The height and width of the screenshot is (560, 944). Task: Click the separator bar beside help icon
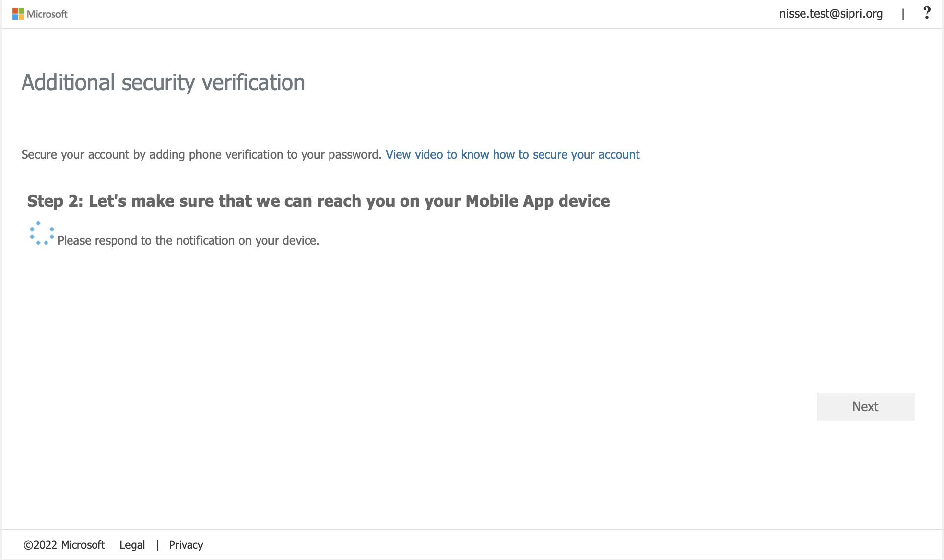pyautogui.click(x=903, y=14)
